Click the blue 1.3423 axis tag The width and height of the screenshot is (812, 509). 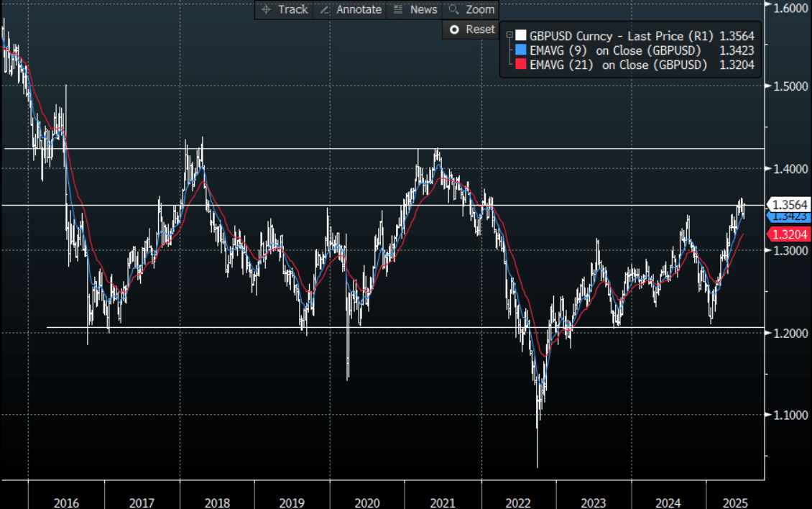(788, 216)
